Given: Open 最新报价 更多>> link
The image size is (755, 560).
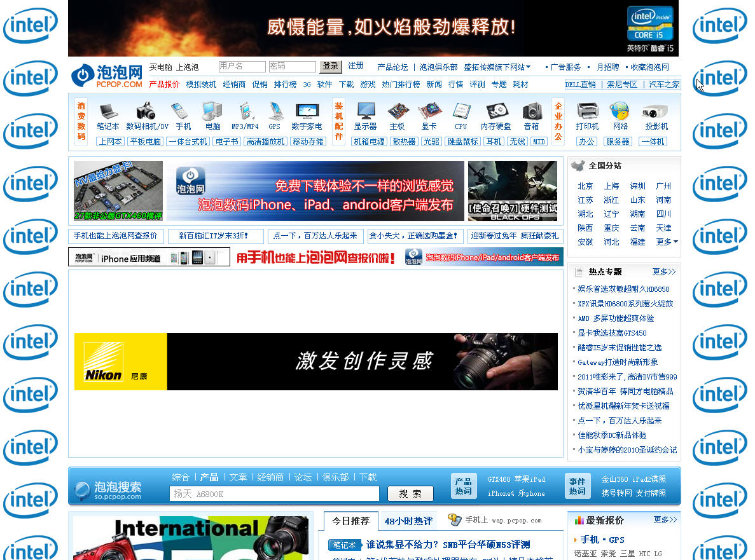Looking at the screenshot, I should pos(665,519).
